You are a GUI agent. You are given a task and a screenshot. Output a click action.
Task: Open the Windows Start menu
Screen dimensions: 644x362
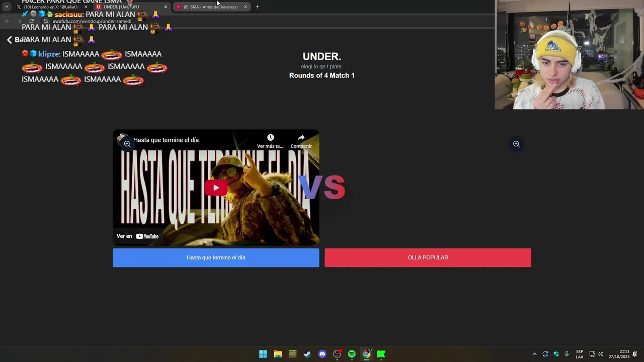pos(263,354)
